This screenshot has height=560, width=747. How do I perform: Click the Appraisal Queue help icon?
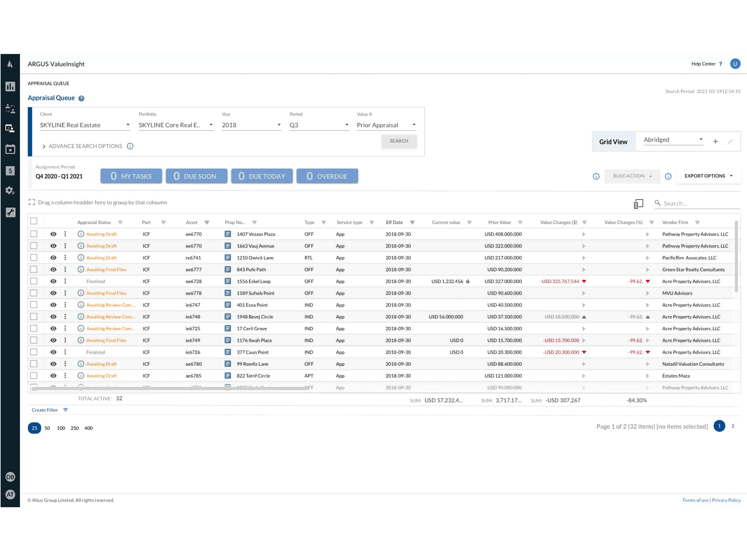pos(81,99)
